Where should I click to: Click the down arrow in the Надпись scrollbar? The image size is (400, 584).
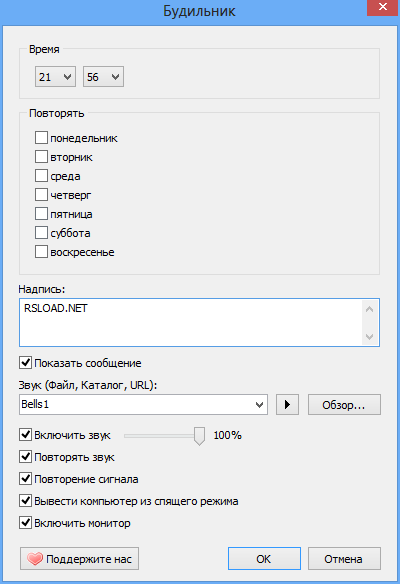pos(369,336)
